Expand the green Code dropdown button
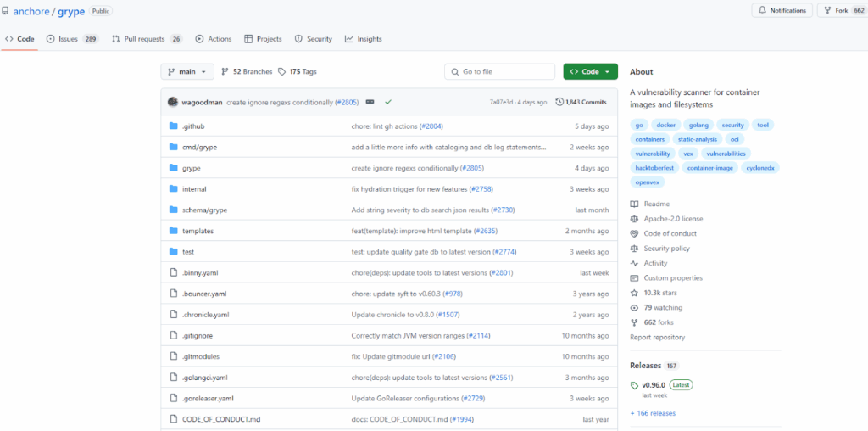 [x=590, y=72]
